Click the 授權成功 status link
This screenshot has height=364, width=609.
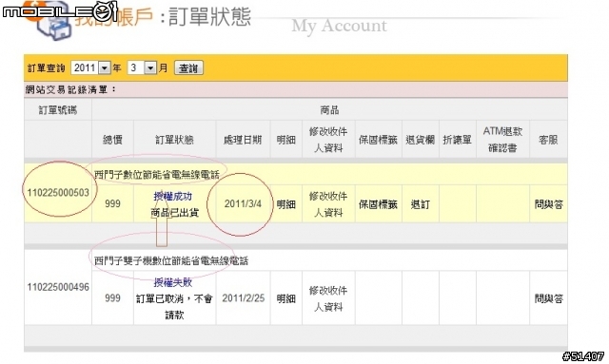(173, 197)
